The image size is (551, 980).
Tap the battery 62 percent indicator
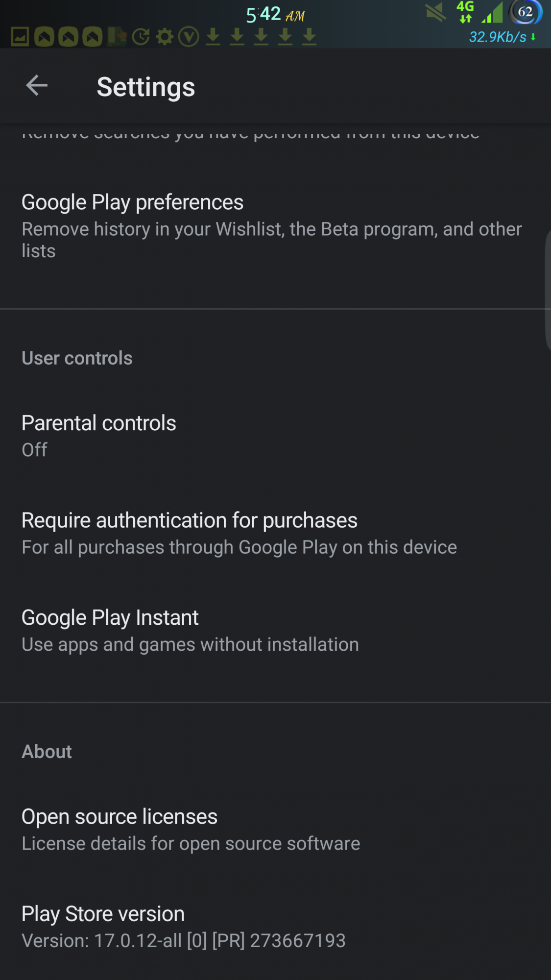pos(526,12)
